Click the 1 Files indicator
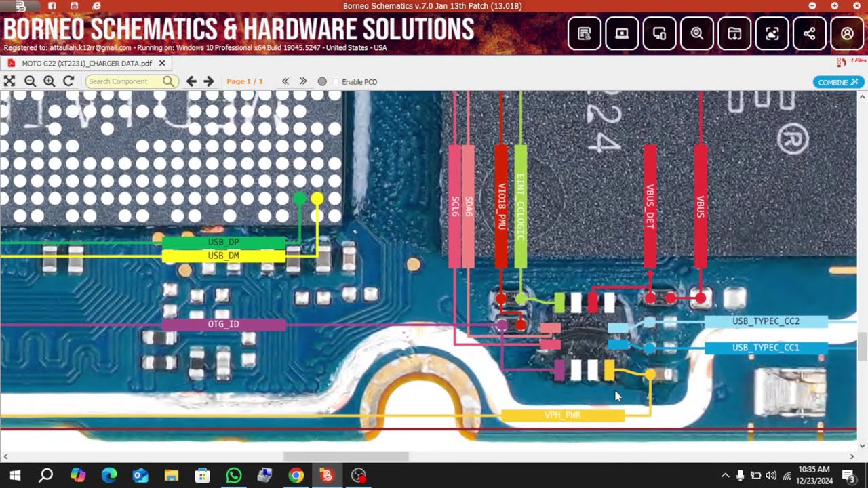This screenshot has width=868, height=488. [852, 62]
